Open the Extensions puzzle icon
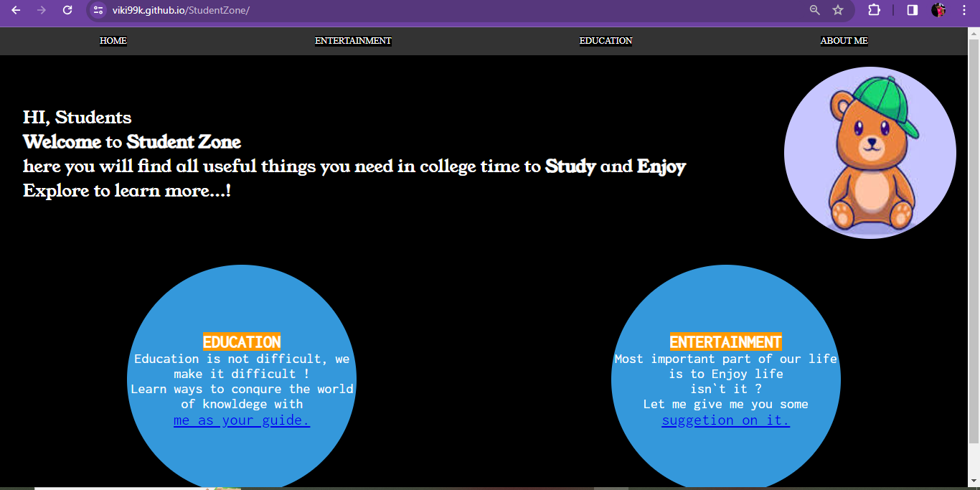 click(874, 10)
